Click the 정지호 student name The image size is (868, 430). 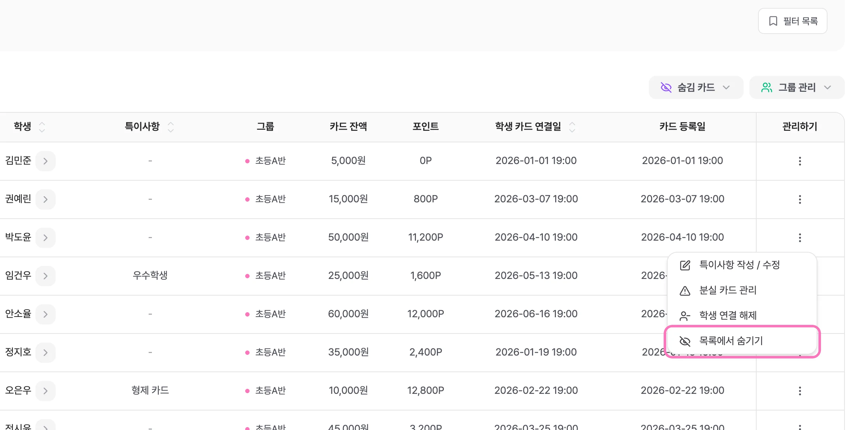point(18,352)
